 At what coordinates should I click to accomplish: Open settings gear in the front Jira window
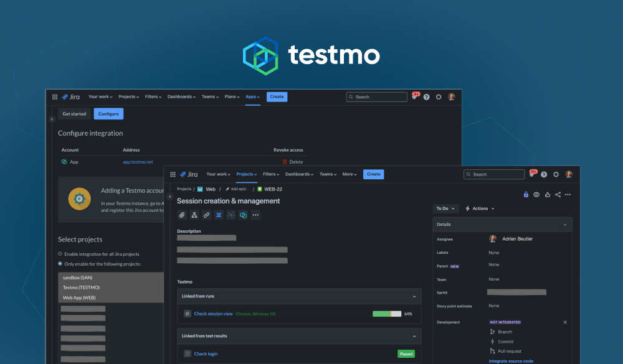pyautogui.click(x=556, y=174)
